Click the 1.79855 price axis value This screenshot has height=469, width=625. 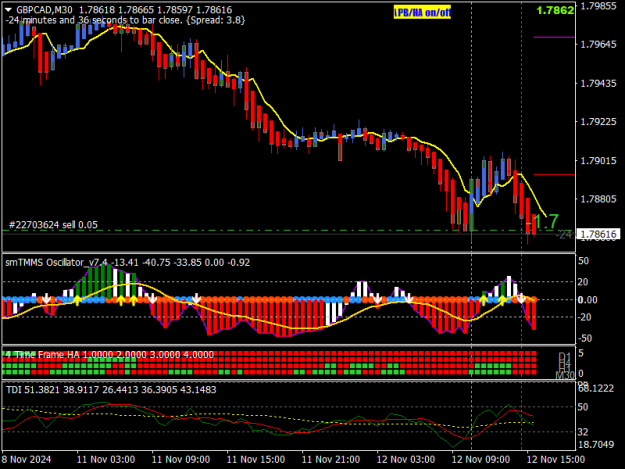pyautogui.click(x=599, y=6)
